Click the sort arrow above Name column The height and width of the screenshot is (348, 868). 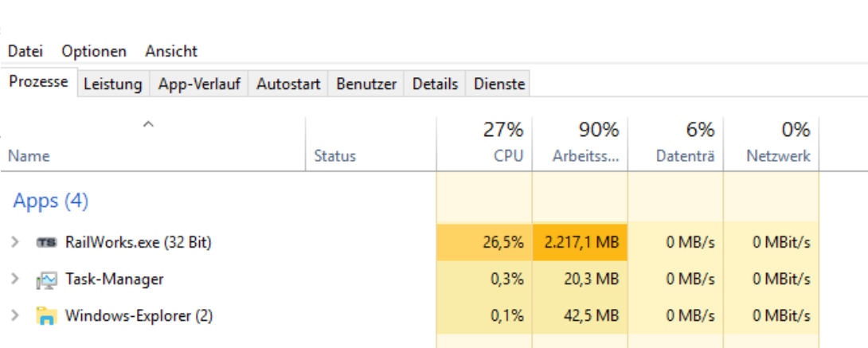[x=147, y=124]
